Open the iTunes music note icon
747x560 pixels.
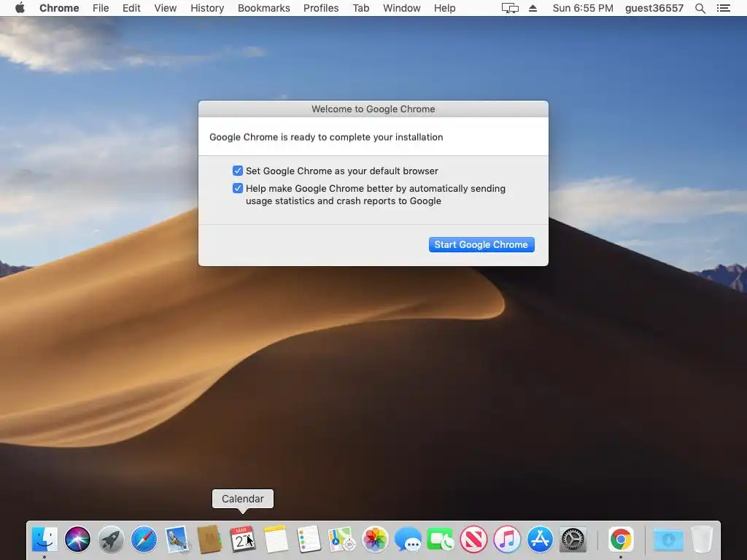point(507,540)
